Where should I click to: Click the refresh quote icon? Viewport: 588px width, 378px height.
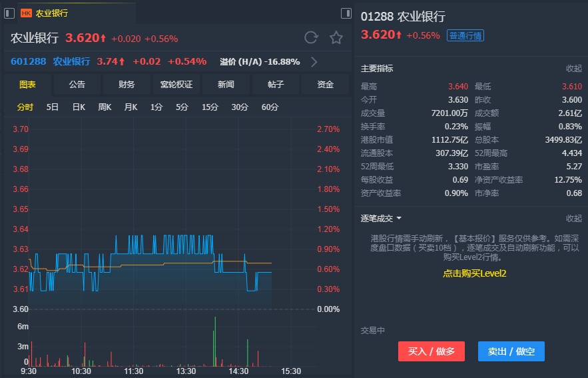pos(311,37)
